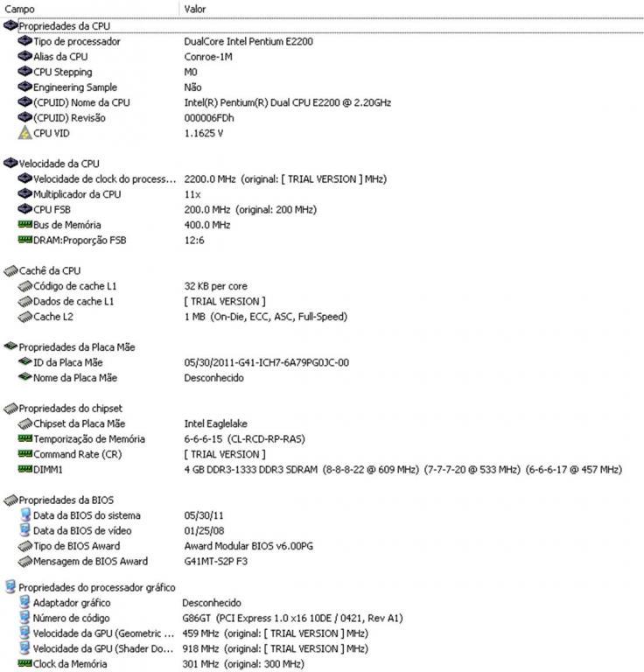Click the chip icon beside Cache L2

point(24,317)
